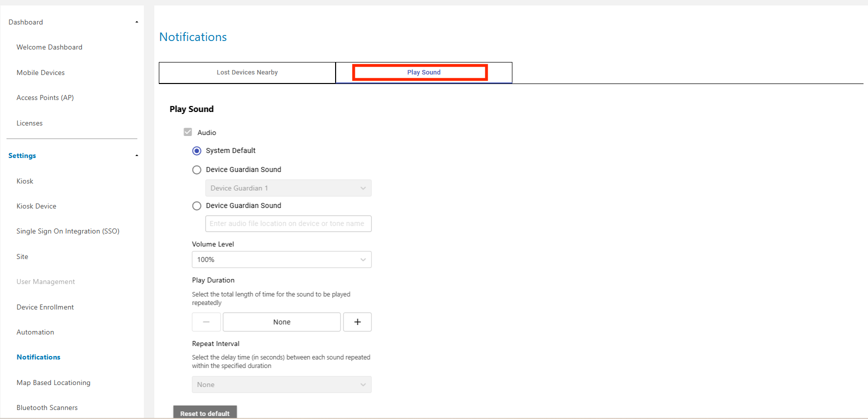
Task: Switch to the Lost Devices Nearby tab
Action: point(247,72)
